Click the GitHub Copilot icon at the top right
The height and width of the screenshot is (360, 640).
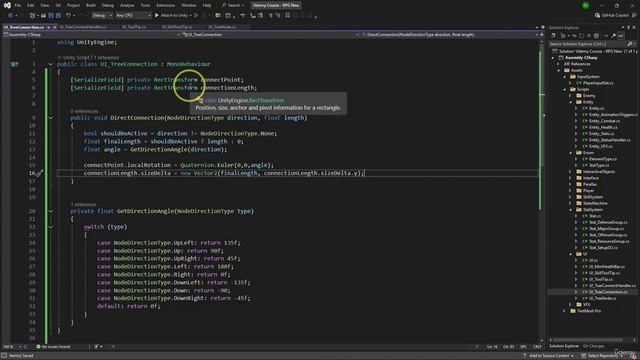(x=597, y=16)
